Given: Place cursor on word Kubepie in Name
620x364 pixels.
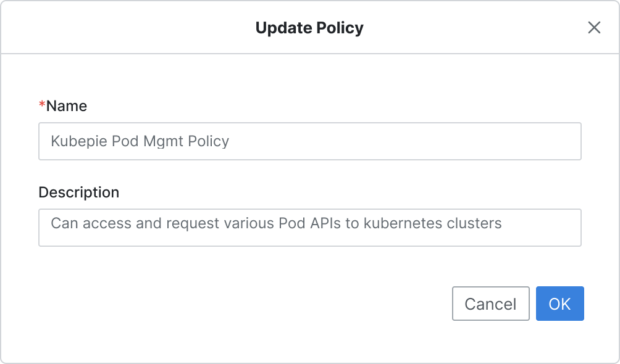Looking at the screenshot, I should (x=78, y=141).
